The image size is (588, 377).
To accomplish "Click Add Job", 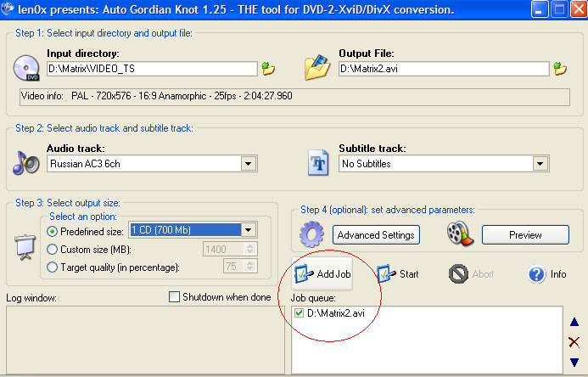I will point(322,274).
